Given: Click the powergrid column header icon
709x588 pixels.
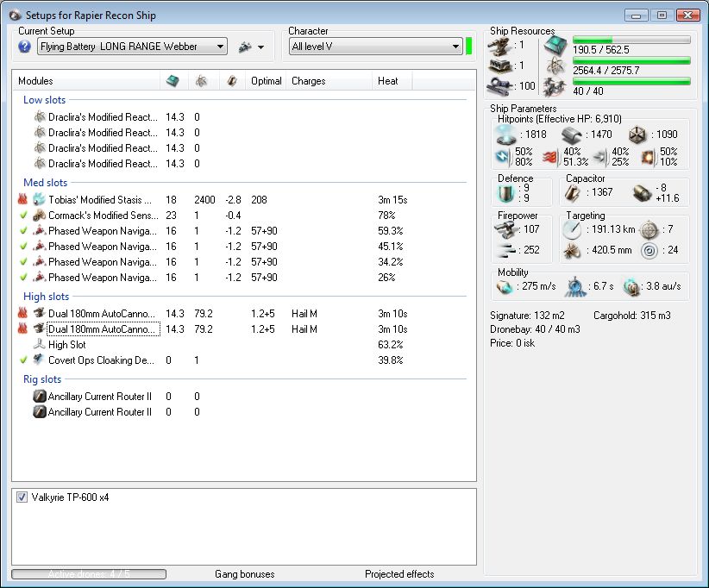Looking at the screenshot, I should [201, 81].
